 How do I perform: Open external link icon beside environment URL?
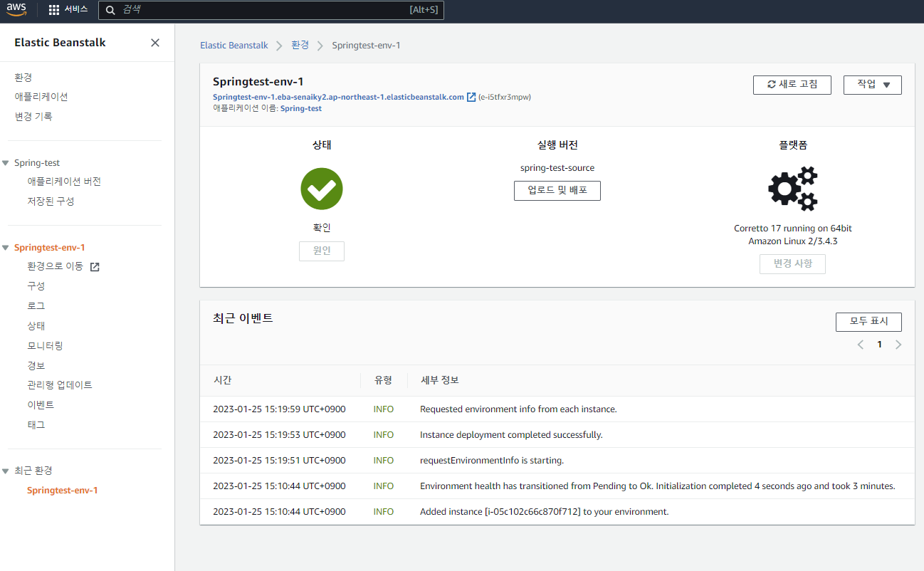(471, 97)
